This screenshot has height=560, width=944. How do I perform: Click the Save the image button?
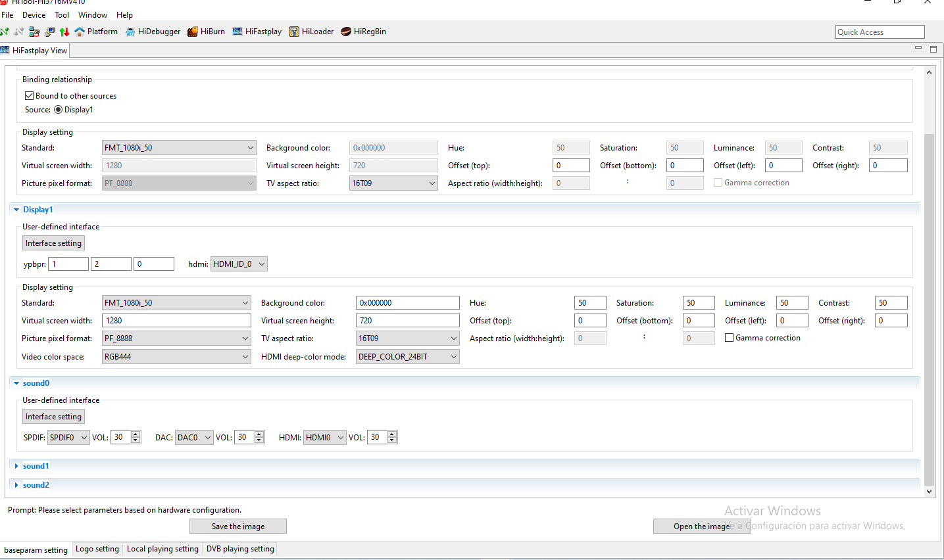tap(238, 526)
